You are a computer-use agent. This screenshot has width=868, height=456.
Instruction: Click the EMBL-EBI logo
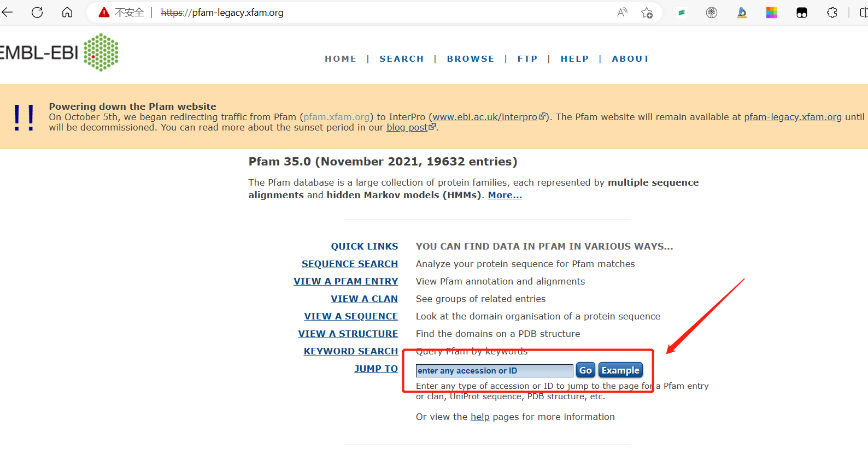coord(59,52)
